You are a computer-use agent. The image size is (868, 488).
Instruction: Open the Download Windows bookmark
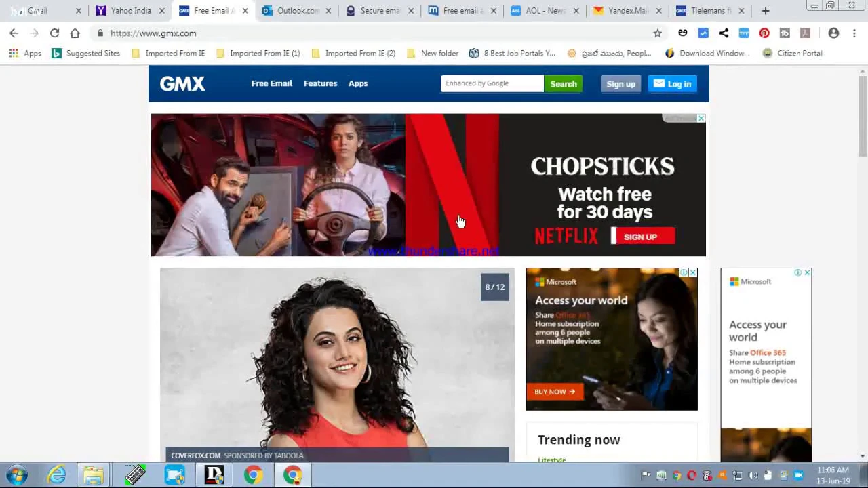pyautogui.click(x=707, y=53)
